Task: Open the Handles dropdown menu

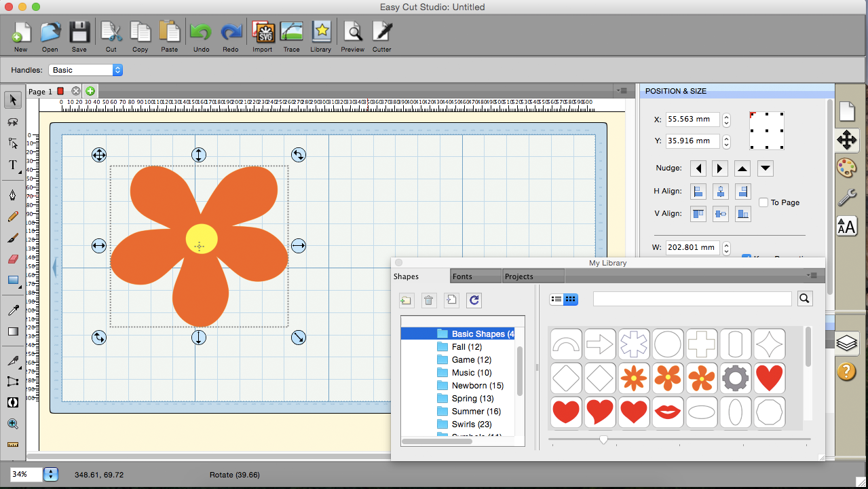Action: (x=85, y=69)
